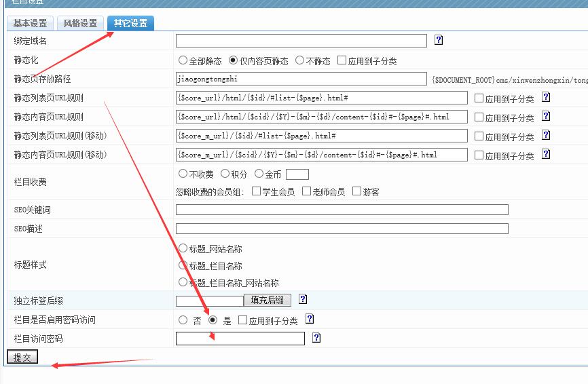Click help icon for 静态内容页URL规则(移动) row
Viewport: 588px width, 384px height.
tap(545, 155)
